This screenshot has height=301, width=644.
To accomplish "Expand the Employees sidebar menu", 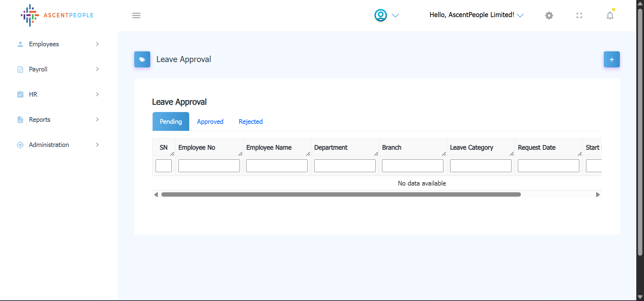I will click(x=44, y=44).
